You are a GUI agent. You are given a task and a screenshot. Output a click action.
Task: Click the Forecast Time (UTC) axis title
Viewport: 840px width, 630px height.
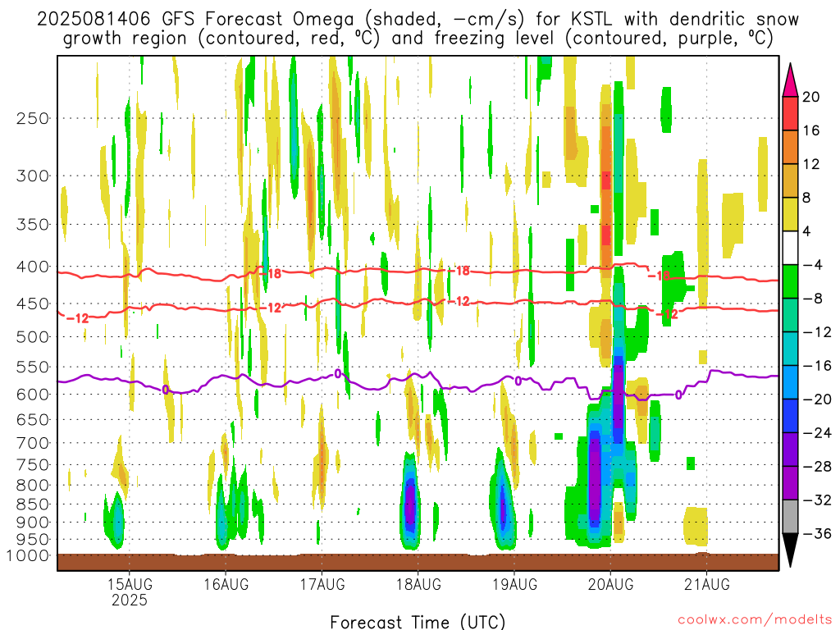(x=418, y=622)
